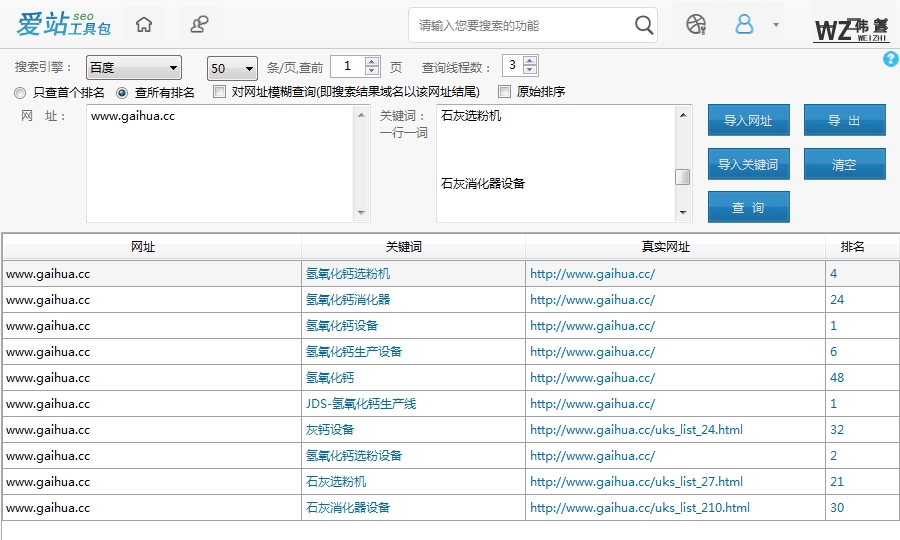The height and width of the screenshot is (540, 900).
Task: Click the 导入关键词 button
Action: click(x=748, y=164)
